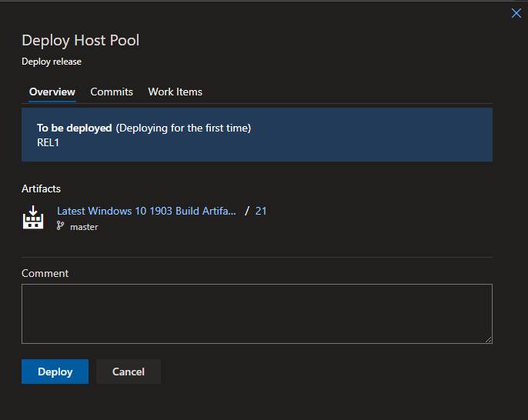Switch to the Overview tab
Image resolution: width=528 pixels, height=420 pixels.
pyautogui.click(x=52, y=92)
